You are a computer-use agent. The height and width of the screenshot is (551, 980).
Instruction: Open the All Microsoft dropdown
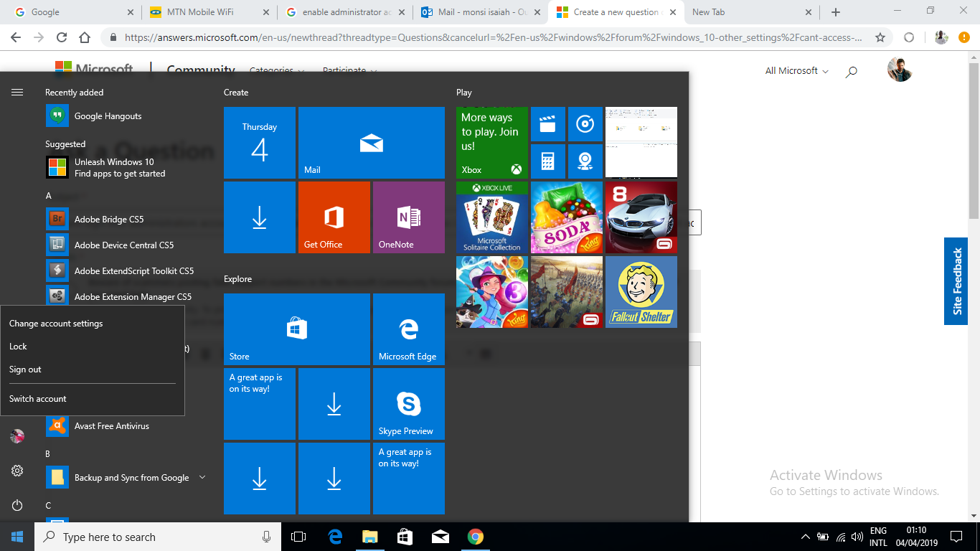coord(796,70)
